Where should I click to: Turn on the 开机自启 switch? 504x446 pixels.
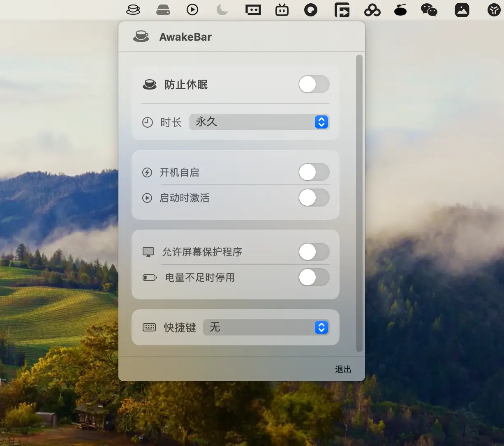coord(314,172)
